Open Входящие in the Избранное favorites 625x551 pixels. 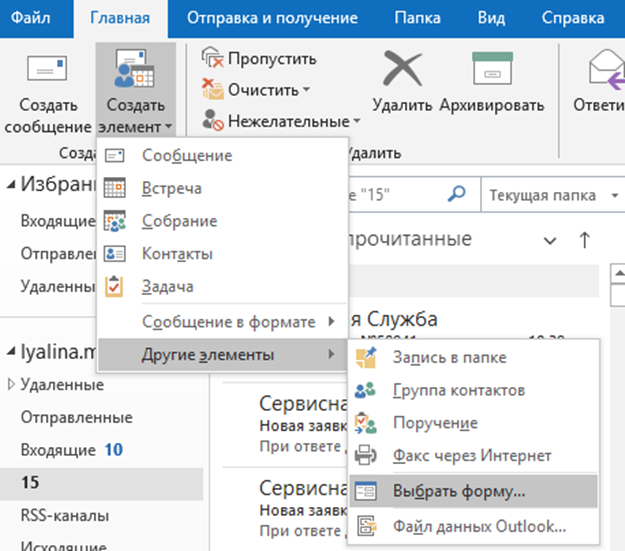pyautogui.click(x=58, y=221)
